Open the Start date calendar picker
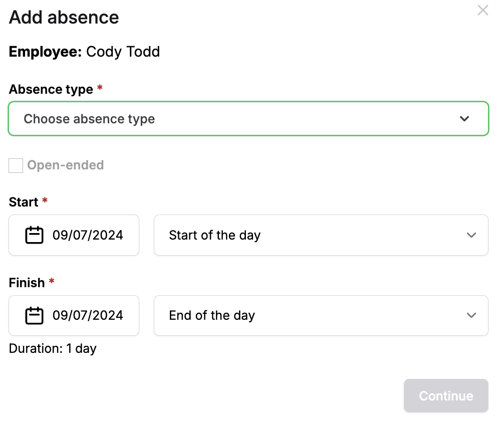 point(74,235)
